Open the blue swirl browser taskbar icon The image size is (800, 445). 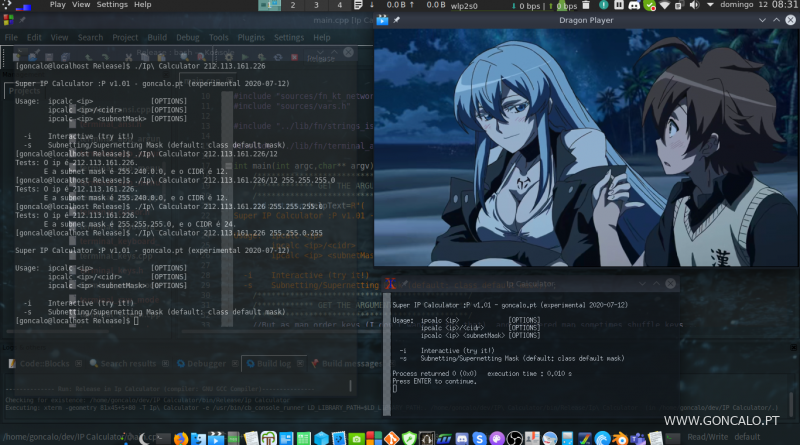[602, 438]
